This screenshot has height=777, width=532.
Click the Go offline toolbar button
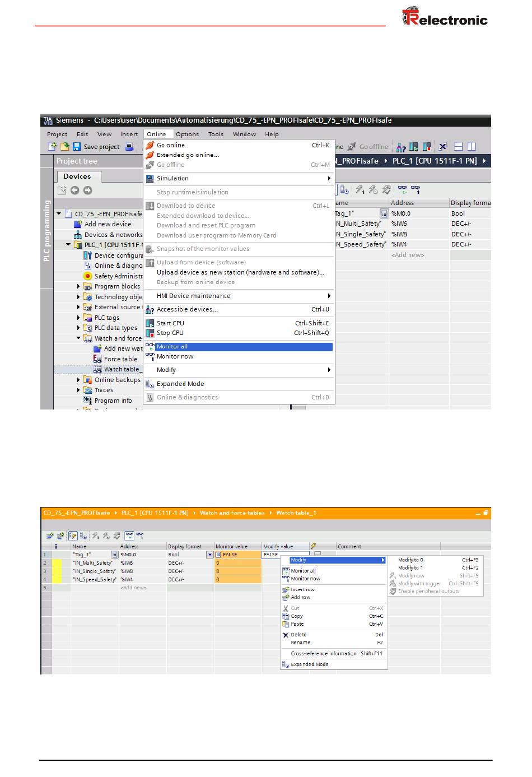[x=368, y=147]
